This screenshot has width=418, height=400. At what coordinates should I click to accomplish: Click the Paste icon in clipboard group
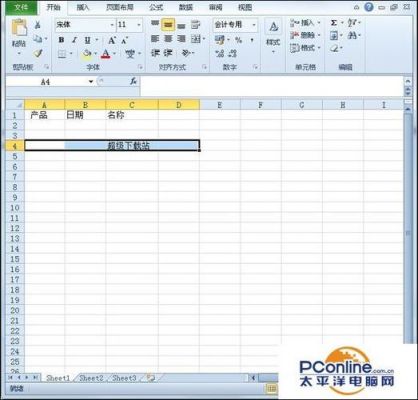[19, 28]
